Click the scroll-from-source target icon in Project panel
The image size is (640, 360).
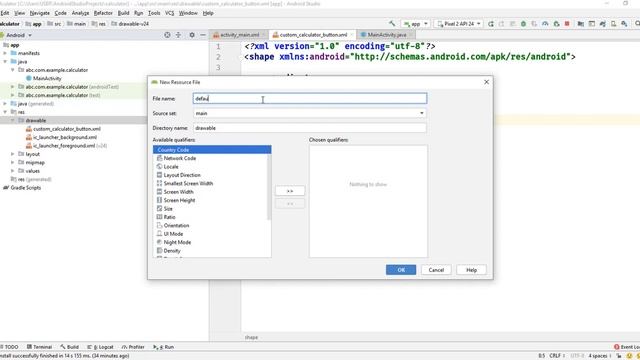point(167,35)
